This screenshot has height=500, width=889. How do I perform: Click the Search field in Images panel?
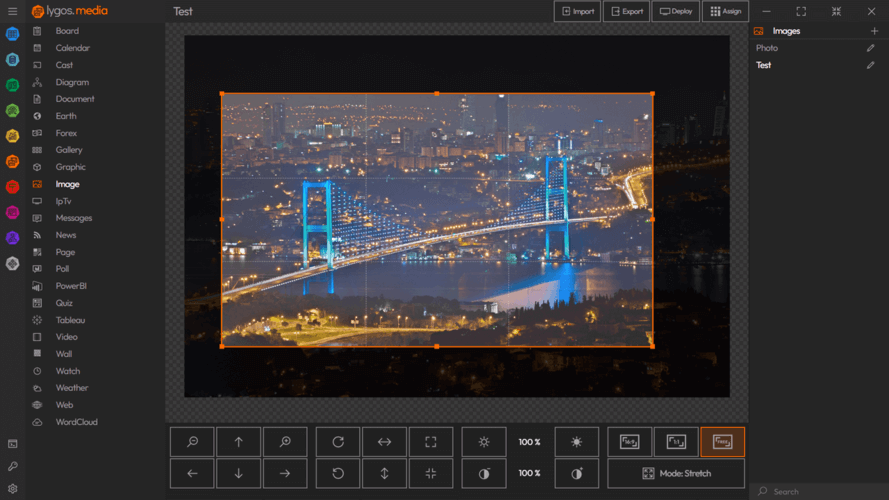819,491
